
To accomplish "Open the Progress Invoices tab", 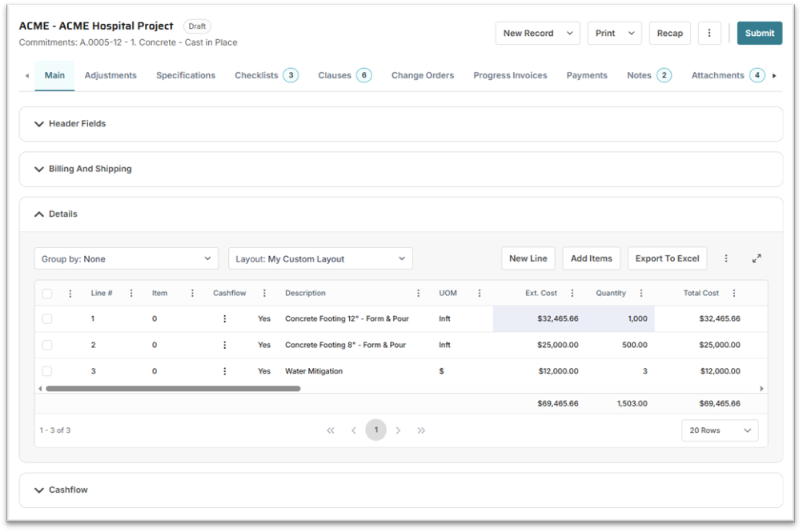I will tap(510, 75).
